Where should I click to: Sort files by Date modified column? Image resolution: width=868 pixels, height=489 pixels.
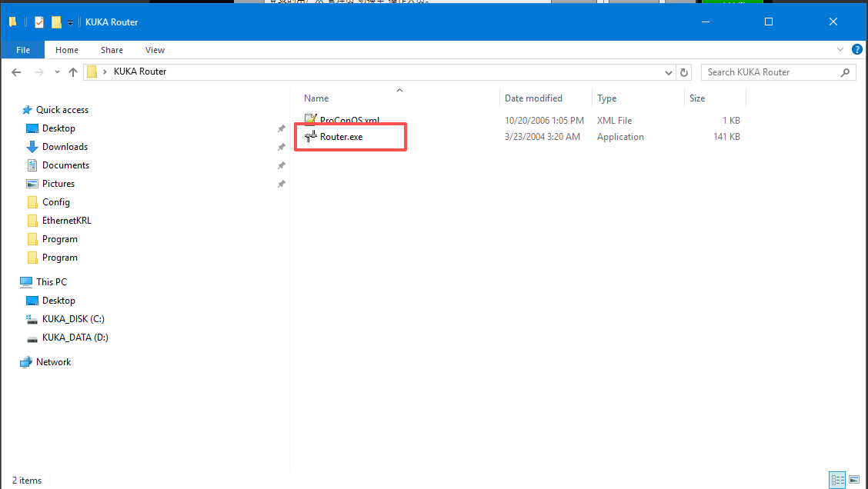(x=533, y=98)
